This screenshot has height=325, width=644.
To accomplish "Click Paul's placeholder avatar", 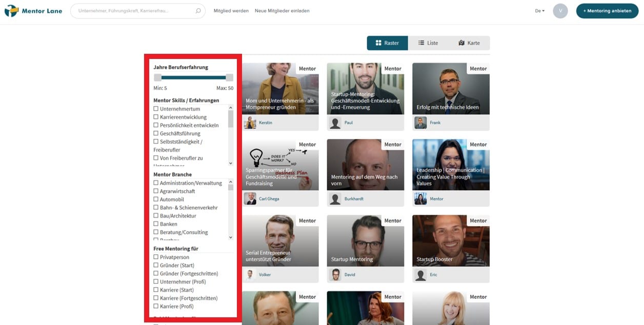I will 335,123.
